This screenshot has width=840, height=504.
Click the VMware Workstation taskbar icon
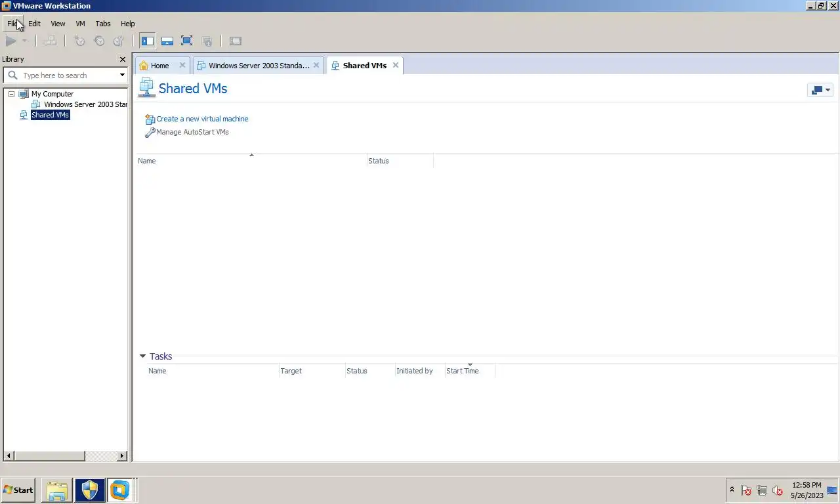click(x=119, y=490)
